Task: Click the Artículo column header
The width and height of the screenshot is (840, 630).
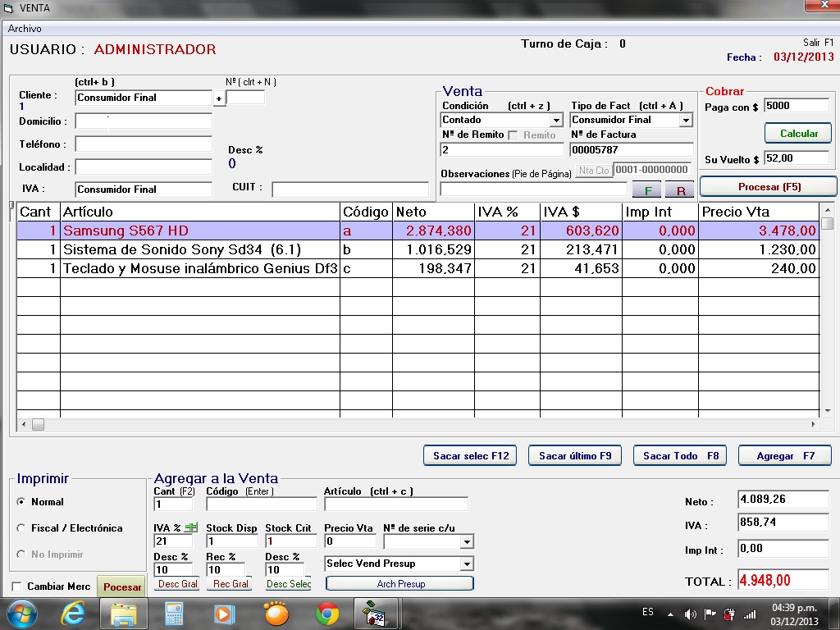Action: click(200, 212)
